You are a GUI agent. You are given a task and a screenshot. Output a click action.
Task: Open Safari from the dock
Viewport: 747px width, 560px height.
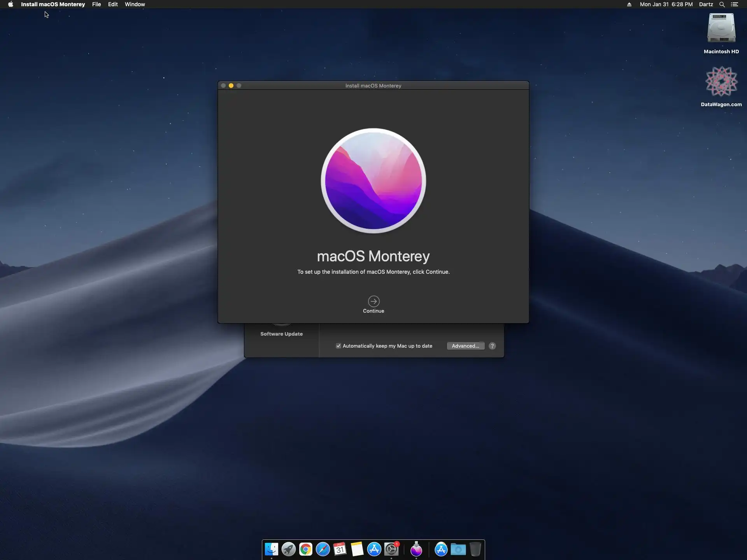coord(323,549)
